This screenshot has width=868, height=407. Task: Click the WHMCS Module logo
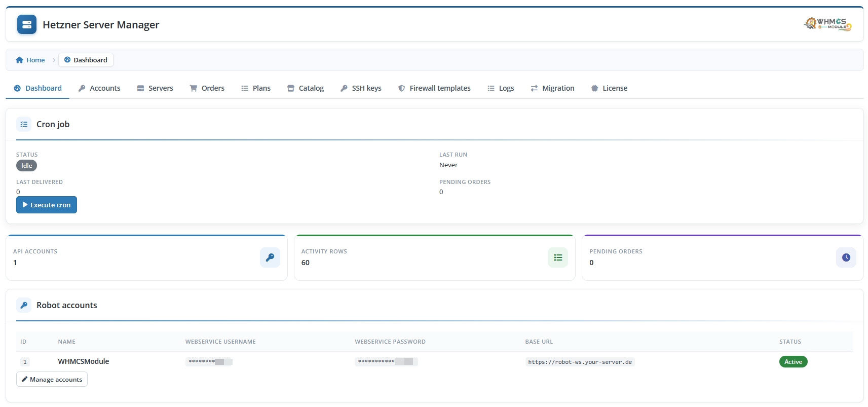point(827,24)
